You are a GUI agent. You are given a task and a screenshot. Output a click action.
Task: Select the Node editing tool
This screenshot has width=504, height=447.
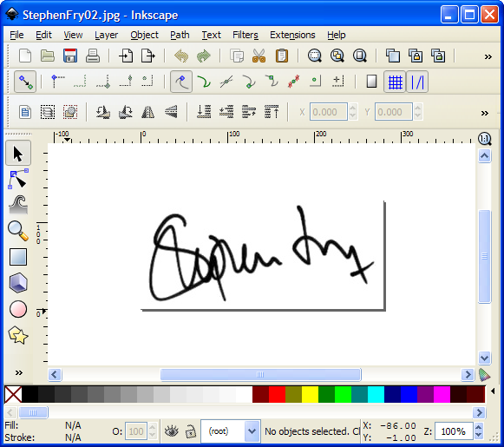coord(18,179)
